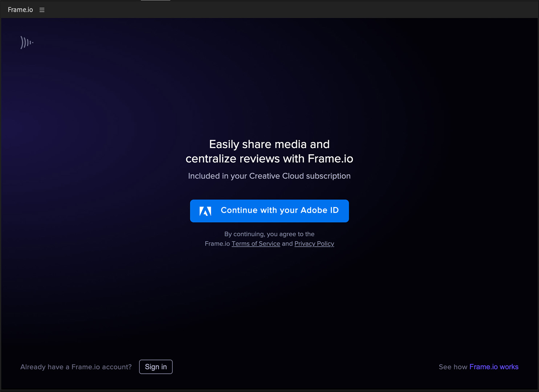Click the Sign in button

click(156, 367)
